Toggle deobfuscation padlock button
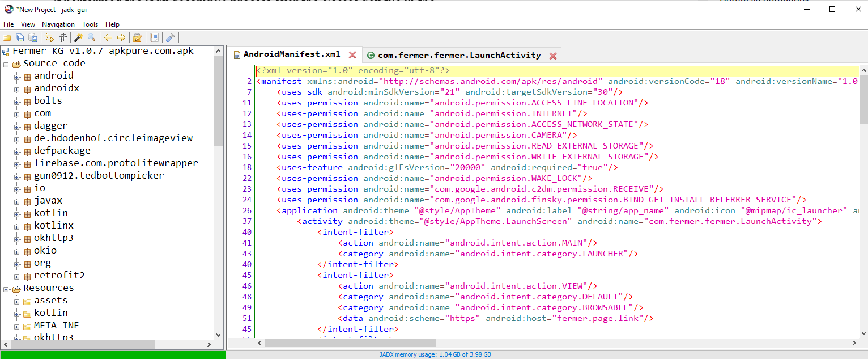The width and height of the screenshot is (868, 359). click(x=137, y=38)
